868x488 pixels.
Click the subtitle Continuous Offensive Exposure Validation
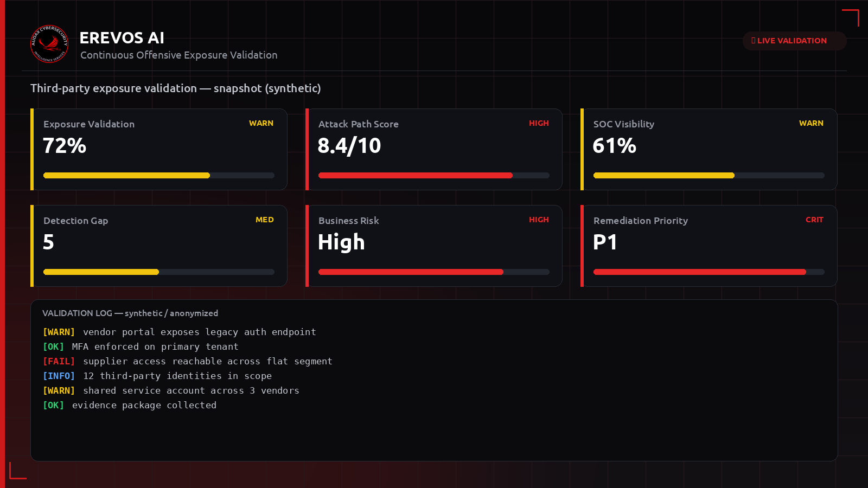tap(178, 55)
